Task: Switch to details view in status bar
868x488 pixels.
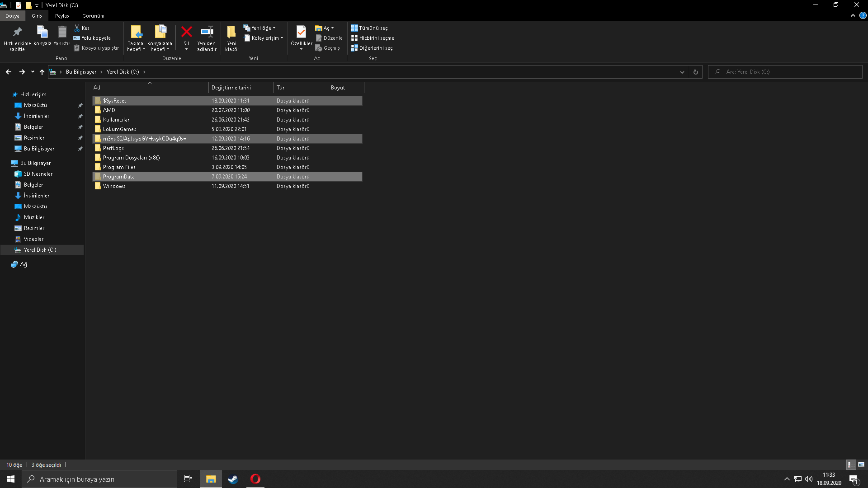Action: coord(850,465)
